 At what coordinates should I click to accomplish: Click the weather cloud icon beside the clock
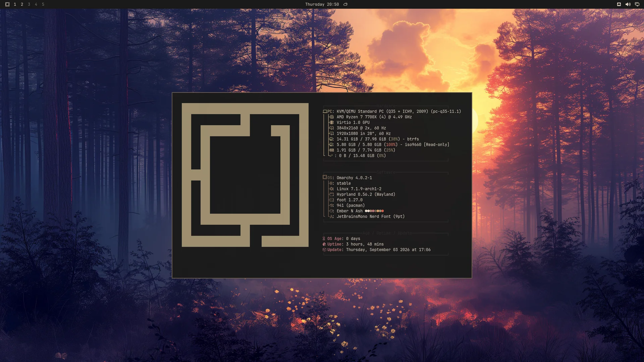pos(345,4)
